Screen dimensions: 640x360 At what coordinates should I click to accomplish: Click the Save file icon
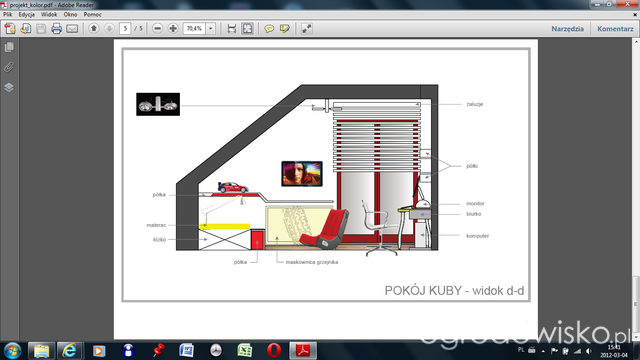41,29
